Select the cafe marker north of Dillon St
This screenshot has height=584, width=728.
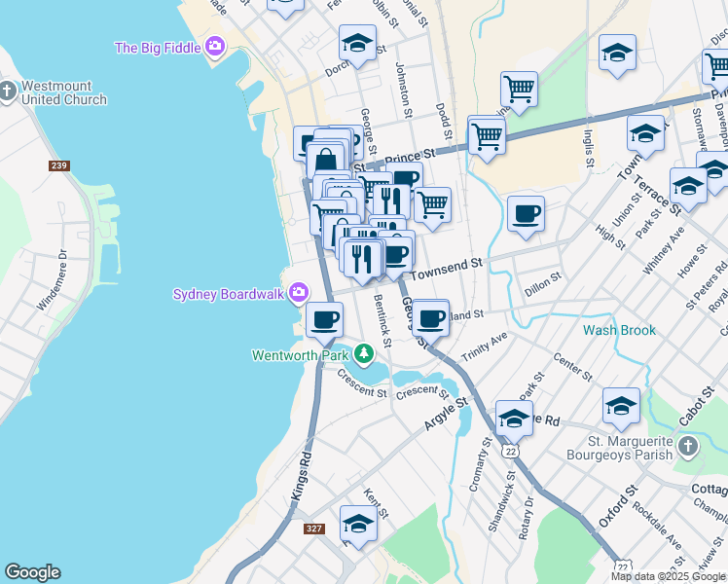pos(526,213)
